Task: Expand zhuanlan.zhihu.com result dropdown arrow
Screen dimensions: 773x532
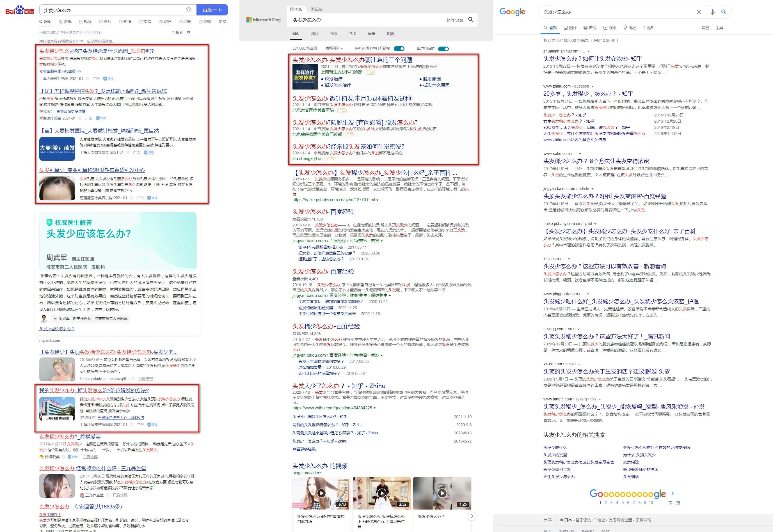Action: [x=589, y=51]
